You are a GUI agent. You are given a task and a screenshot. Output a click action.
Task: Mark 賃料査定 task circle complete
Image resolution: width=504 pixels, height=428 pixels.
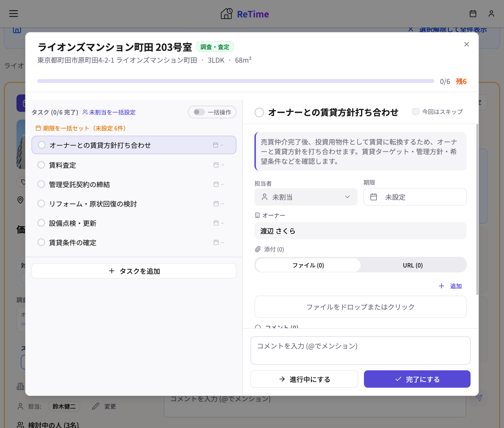tap(41, 165)
